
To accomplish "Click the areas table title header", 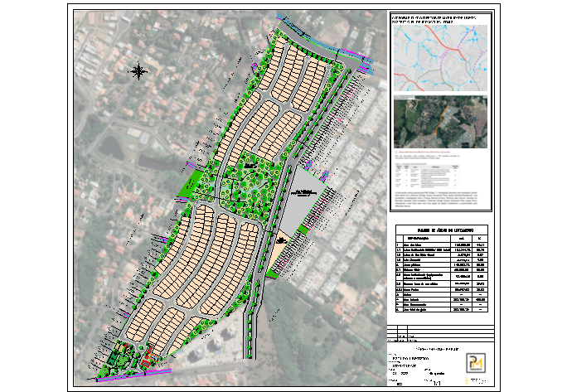I will pos(444,230).
